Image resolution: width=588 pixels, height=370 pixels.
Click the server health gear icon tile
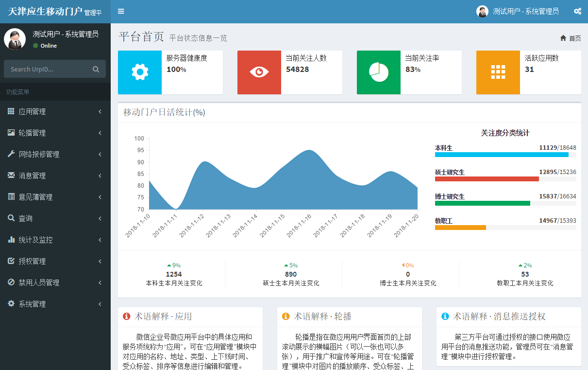pos(140,72)
